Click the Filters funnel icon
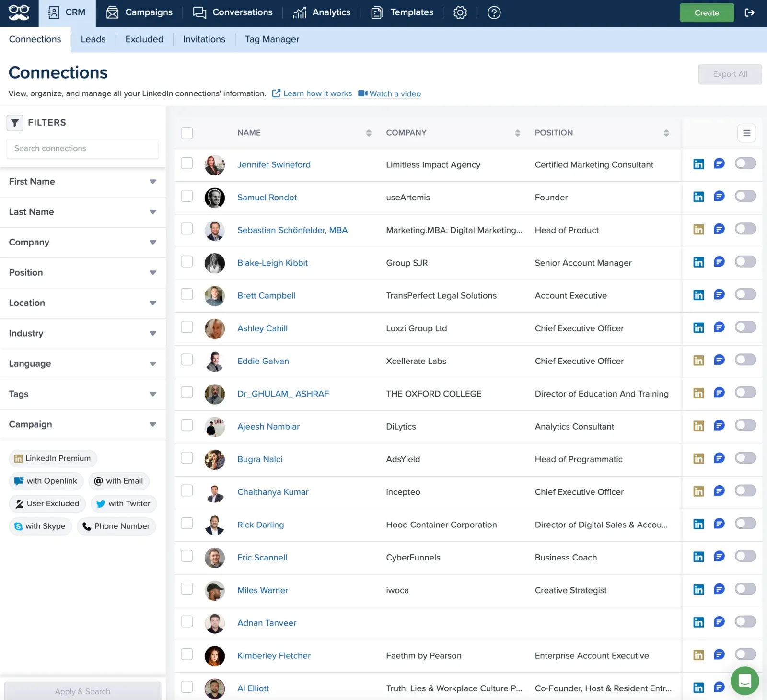Screen dimensions: 767x700 tap(15, 123)
